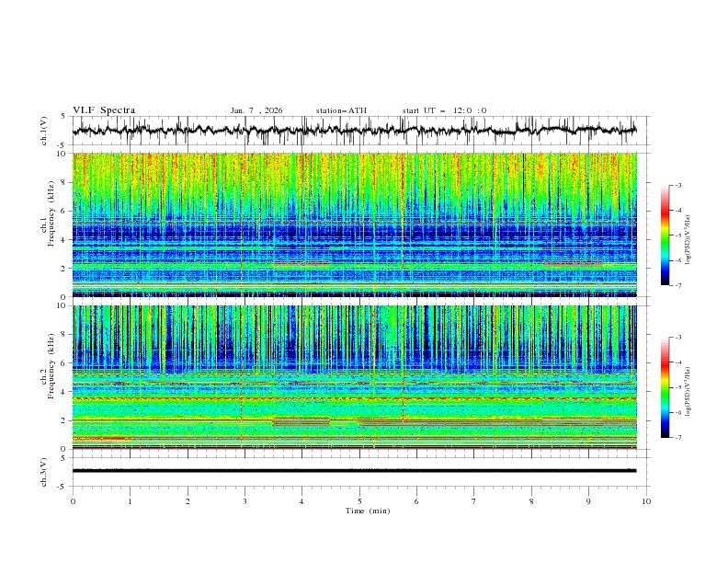Click the 'VLF Spectra' title text
This screenshot has height=563, width=728.
pyautogui.click(x=104, y=110)
